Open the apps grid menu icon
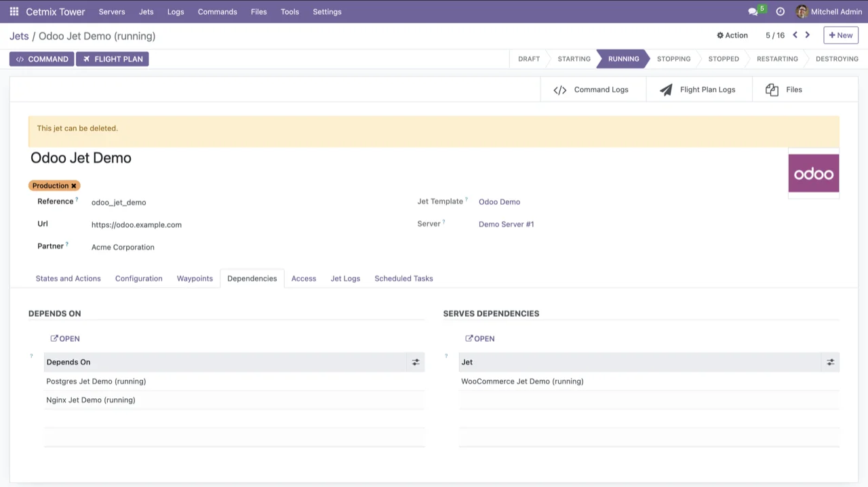 (14, 12)
